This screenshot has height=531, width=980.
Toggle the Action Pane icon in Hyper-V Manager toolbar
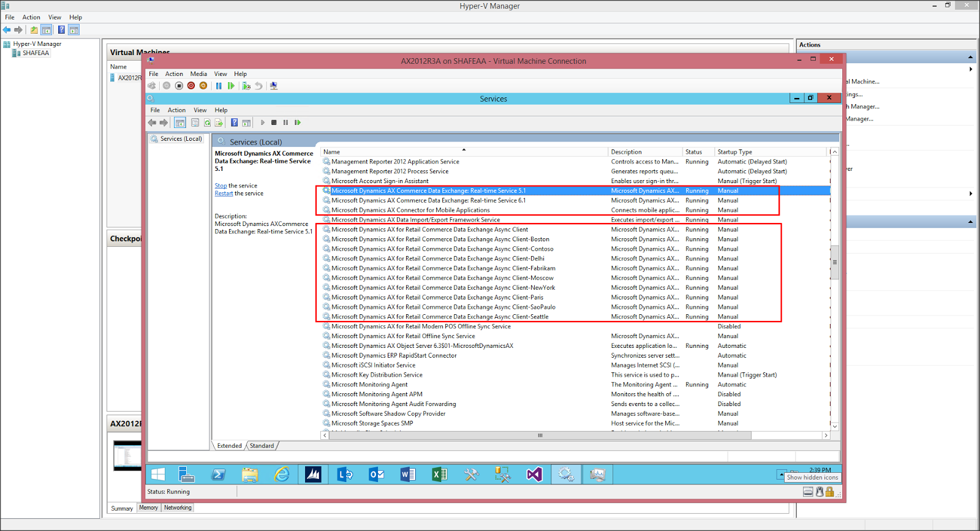click(x=74, y=30)
